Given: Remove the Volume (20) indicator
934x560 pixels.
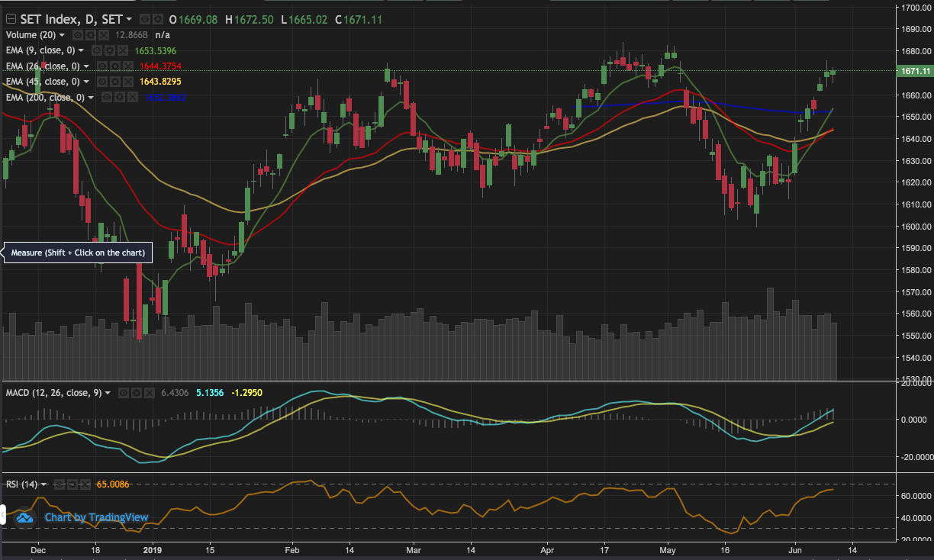Looking at the screenshot, I should 104,35.
